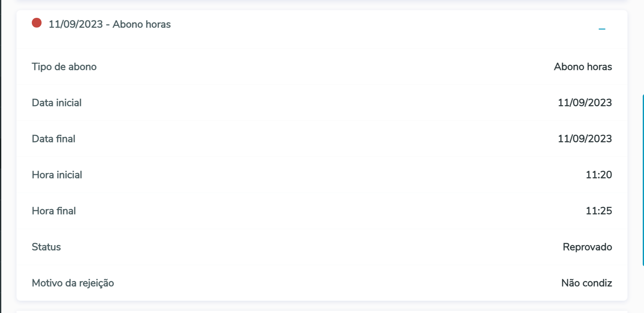Select the Data final label
Image resolution: width=644 pixels, height=313 pixels.
[x=53, y=139]
